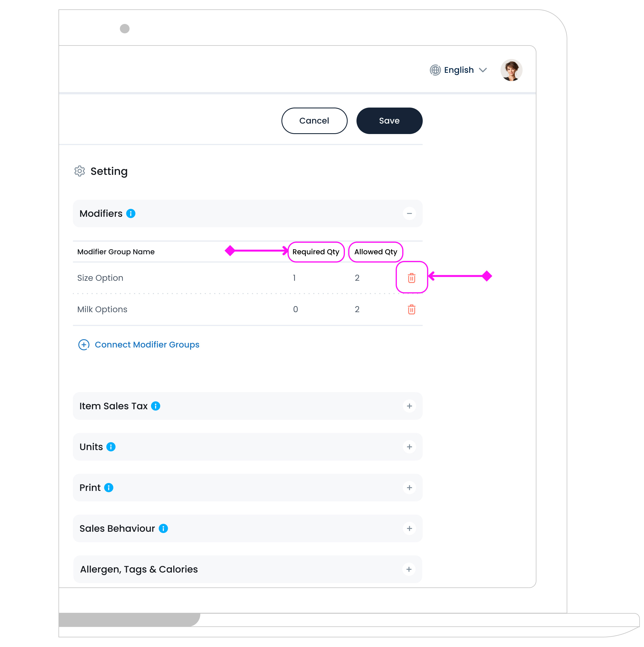Click the Save button

(389, 121)
